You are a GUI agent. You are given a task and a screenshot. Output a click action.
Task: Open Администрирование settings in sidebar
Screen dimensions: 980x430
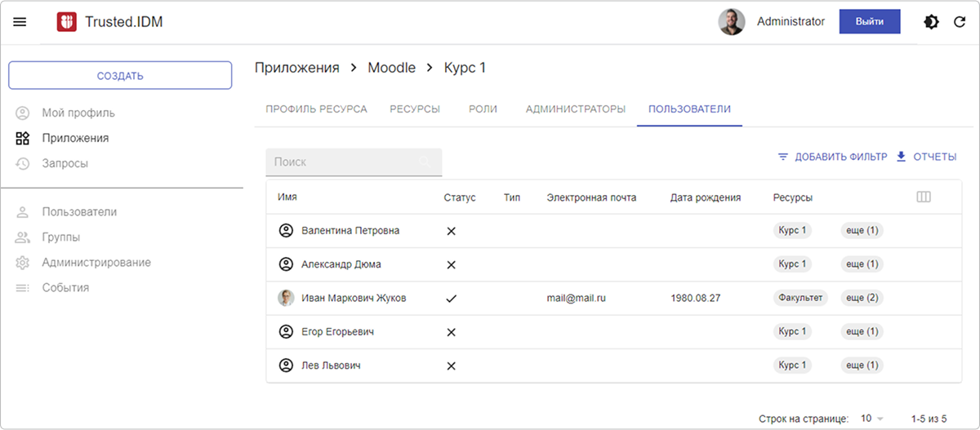point(96,263)
